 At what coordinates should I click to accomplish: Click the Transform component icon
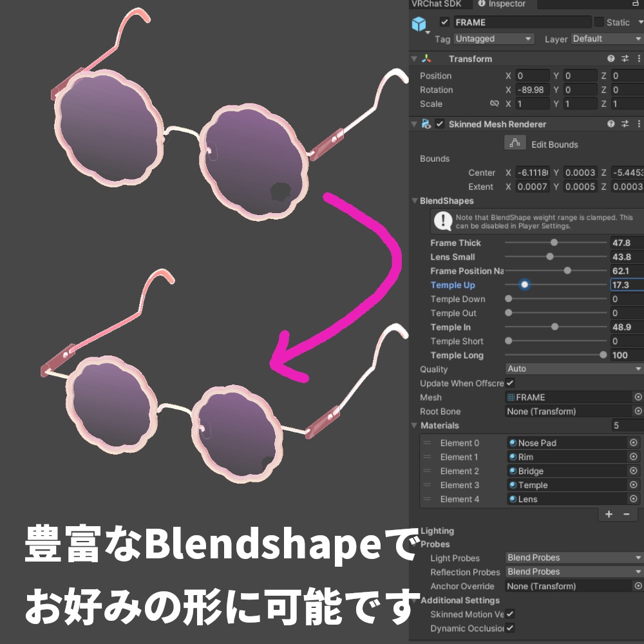pyautogui.click(x=426, y=59)
